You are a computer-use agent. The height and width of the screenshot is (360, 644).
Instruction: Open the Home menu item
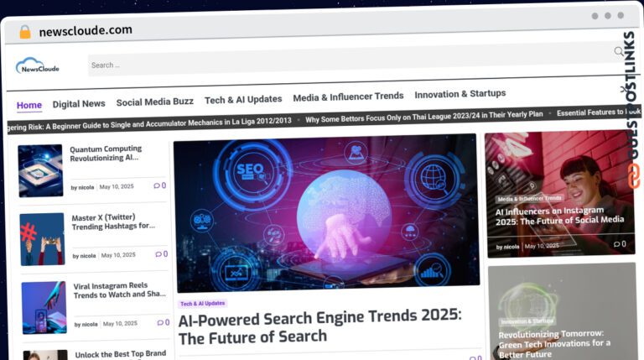pos(29,105)
